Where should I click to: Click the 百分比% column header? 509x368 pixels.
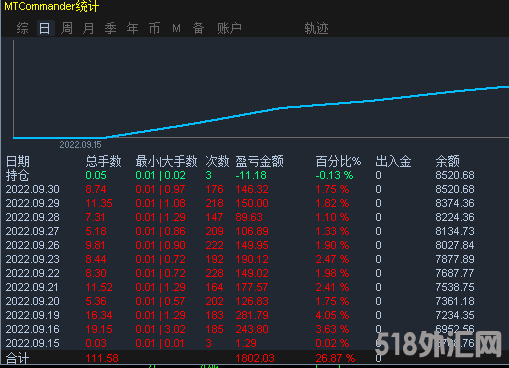click(x=338, y=162)
